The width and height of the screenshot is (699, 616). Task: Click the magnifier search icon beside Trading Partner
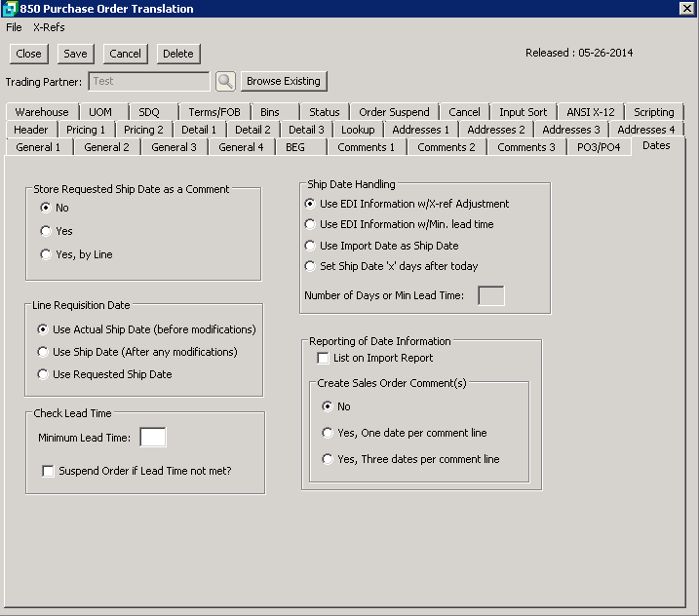tap(225, 82)
